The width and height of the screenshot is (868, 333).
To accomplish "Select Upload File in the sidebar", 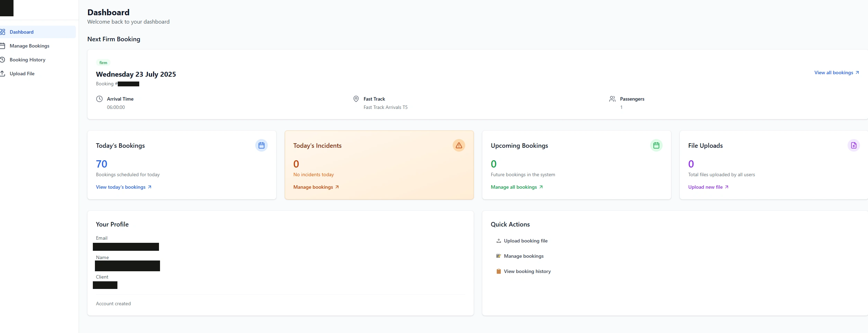I will pos(22,74).
